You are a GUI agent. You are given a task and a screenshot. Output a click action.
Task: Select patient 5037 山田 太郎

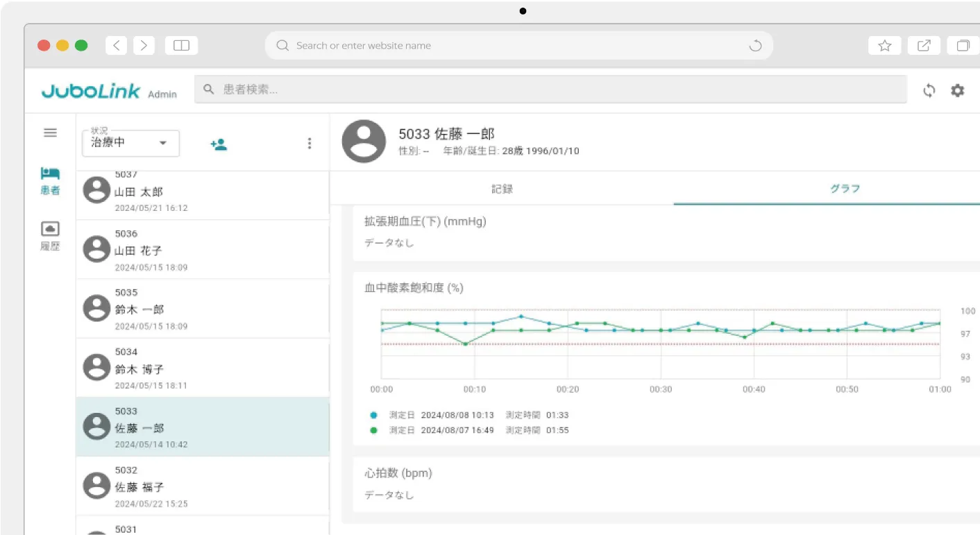click(202, 192)
